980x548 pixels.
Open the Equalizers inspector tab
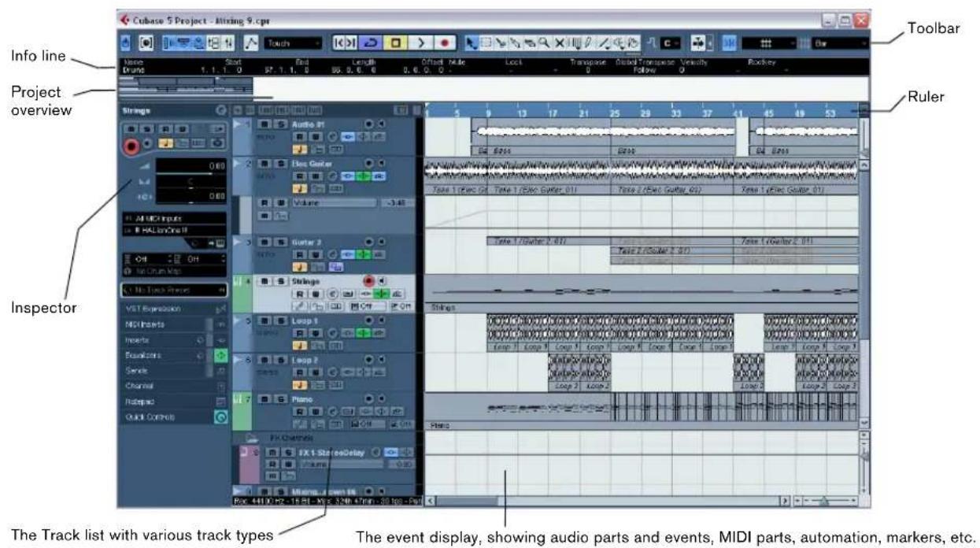173,355
